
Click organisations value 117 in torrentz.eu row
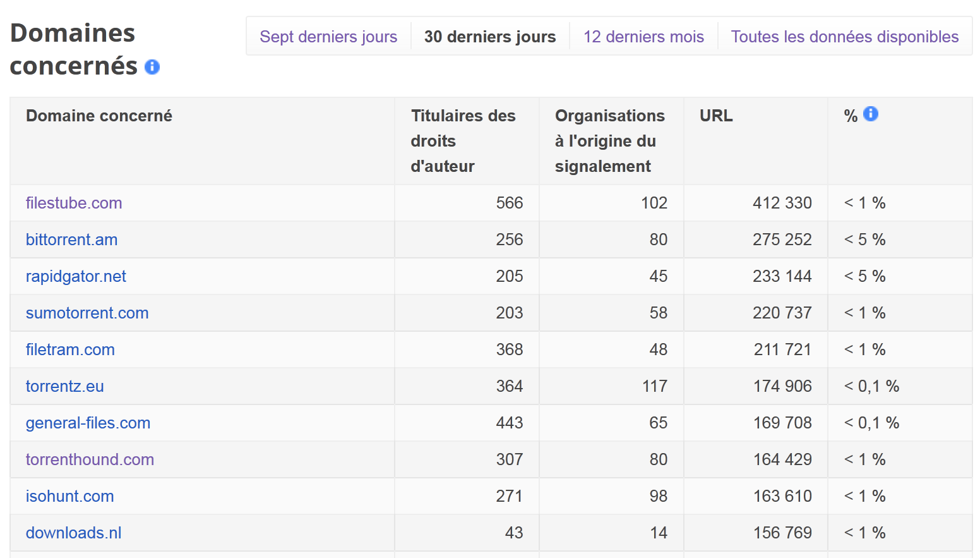(655, 386)
